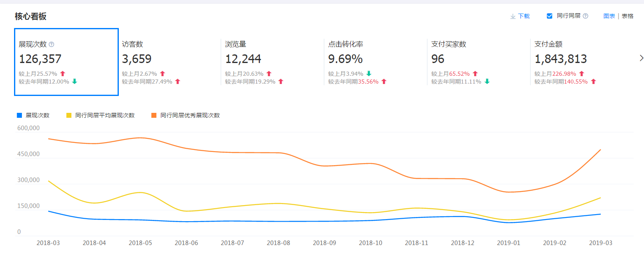Click the download arrow icon beside 下载
This screenshot has width=644, height=264.
pyautogui.click(x=513, y=16)
